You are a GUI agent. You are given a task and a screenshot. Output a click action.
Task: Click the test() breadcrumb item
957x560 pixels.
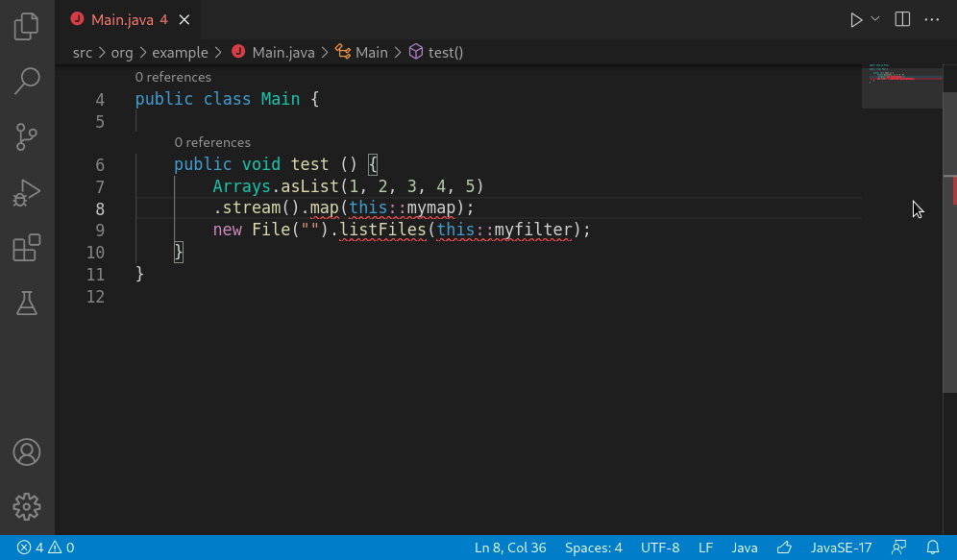(x=445, y=52)
